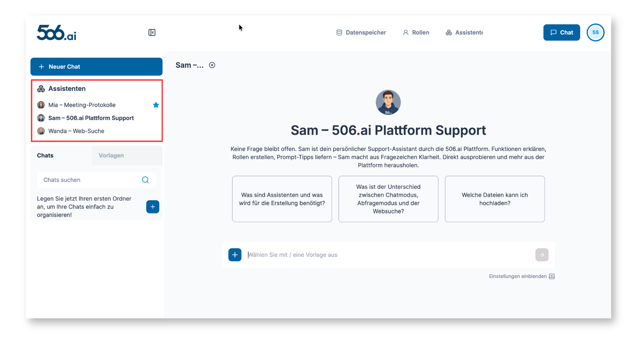The height and width of the screenshot is (343, 644).
Task: Go to Assistenten in top navigation
Action: pyautogui.click(x=464, y=33)
